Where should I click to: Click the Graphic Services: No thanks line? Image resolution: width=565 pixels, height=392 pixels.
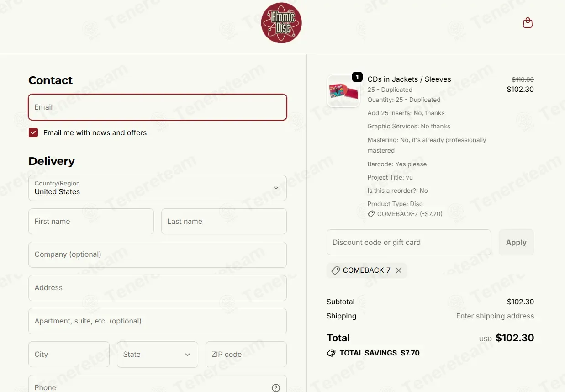point(409,126)
